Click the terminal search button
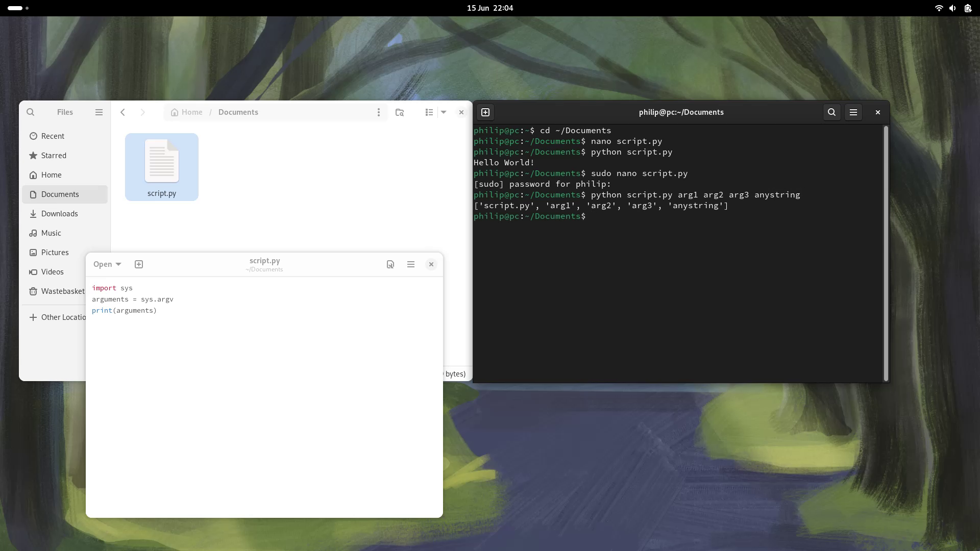The width and height of the screenshot is (980, 551). pos(832,112)
